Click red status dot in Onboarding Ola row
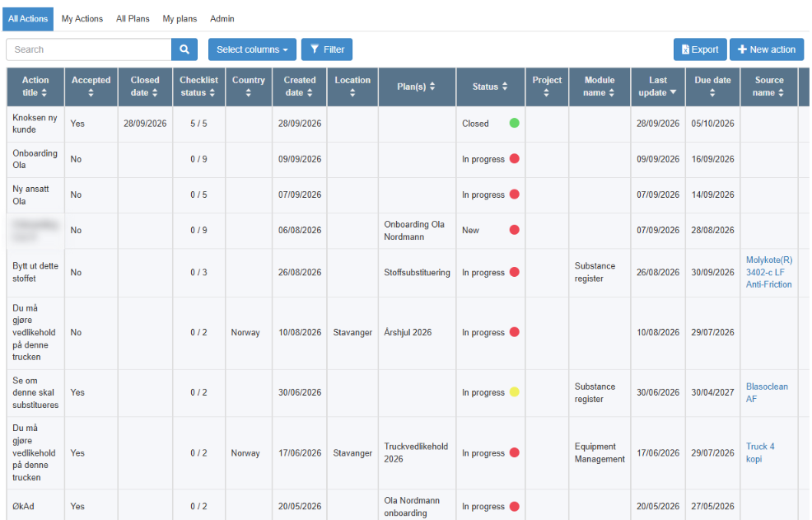The width and height of the screenshot is (812, 520). [x=514, y=159]
